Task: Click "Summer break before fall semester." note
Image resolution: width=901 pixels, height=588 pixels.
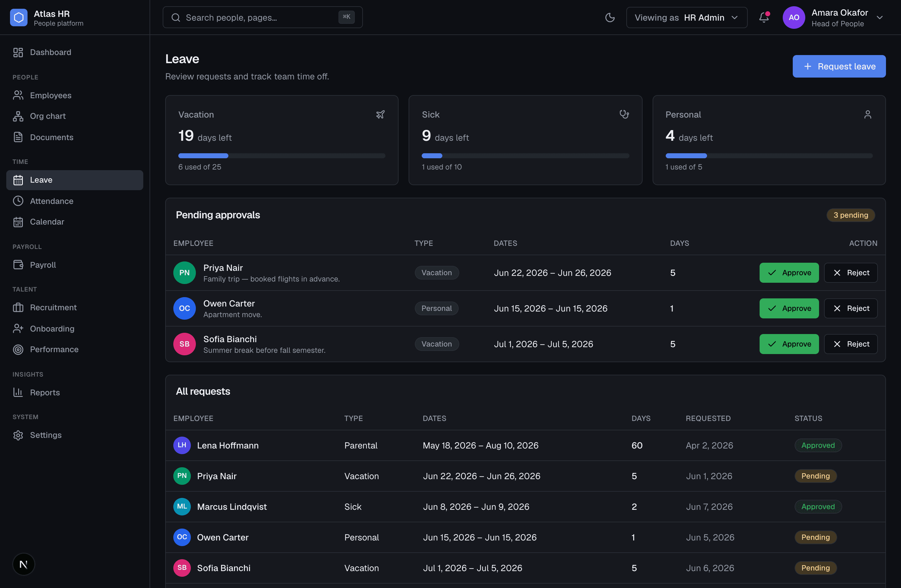Action: click(x=264, y=350)
